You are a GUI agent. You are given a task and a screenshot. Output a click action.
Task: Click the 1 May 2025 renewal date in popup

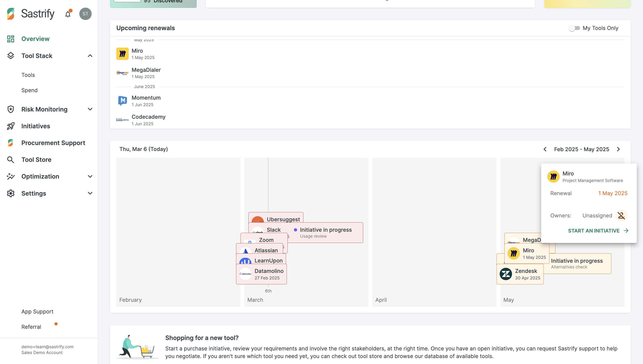(613, 193)
